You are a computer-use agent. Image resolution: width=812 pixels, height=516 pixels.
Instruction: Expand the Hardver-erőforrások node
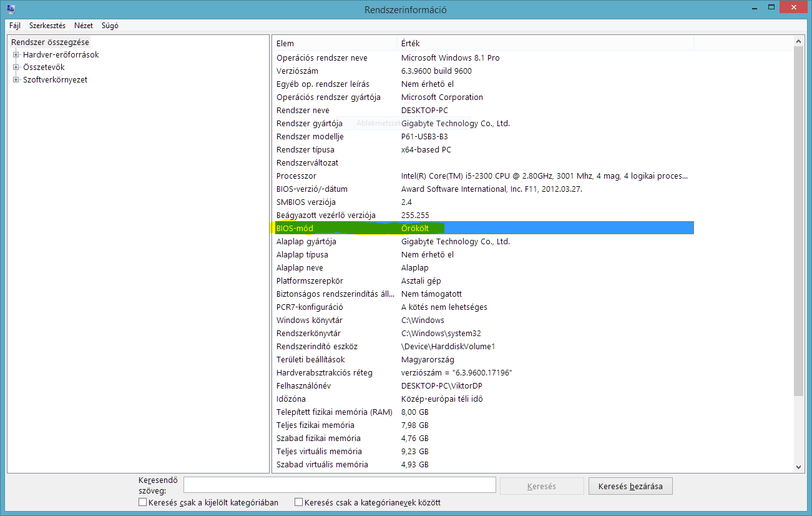(16, 55)
